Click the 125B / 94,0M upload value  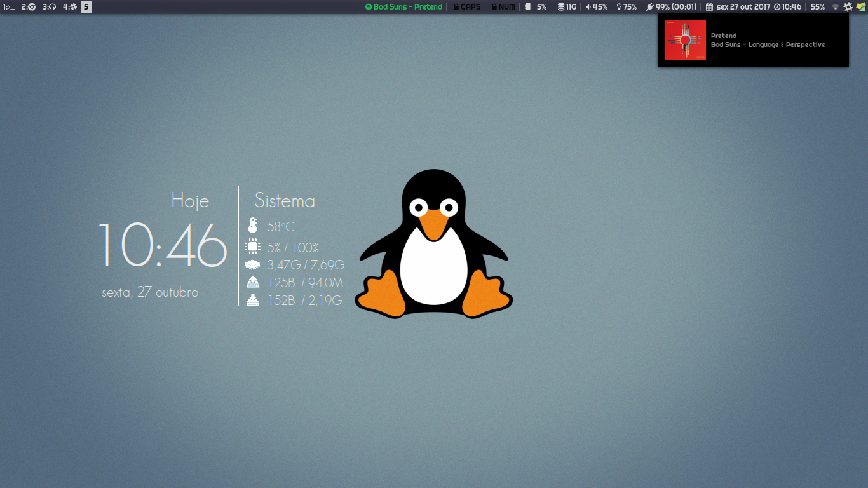pyautogui.click(x=305, y=283)
